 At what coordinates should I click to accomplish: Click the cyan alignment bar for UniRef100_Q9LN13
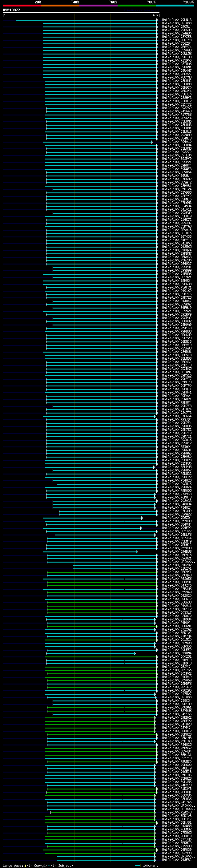coord(87,20)
